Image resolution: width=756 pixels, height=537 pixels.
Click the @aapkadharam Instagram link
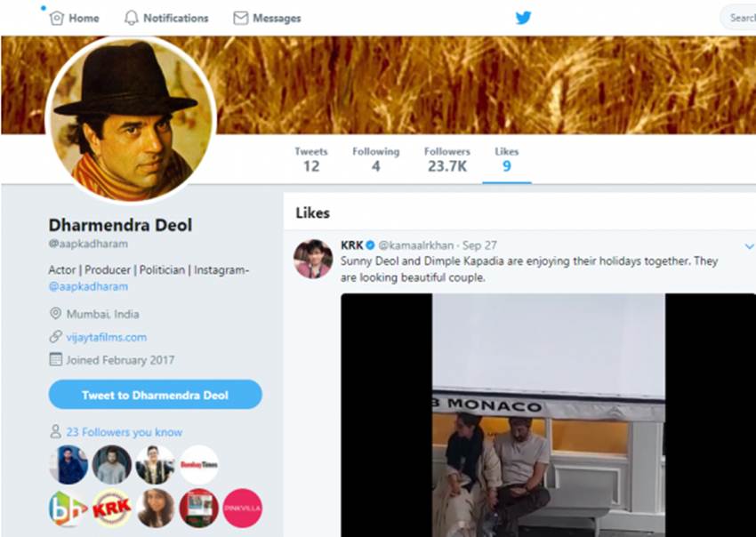pos(89,286)
